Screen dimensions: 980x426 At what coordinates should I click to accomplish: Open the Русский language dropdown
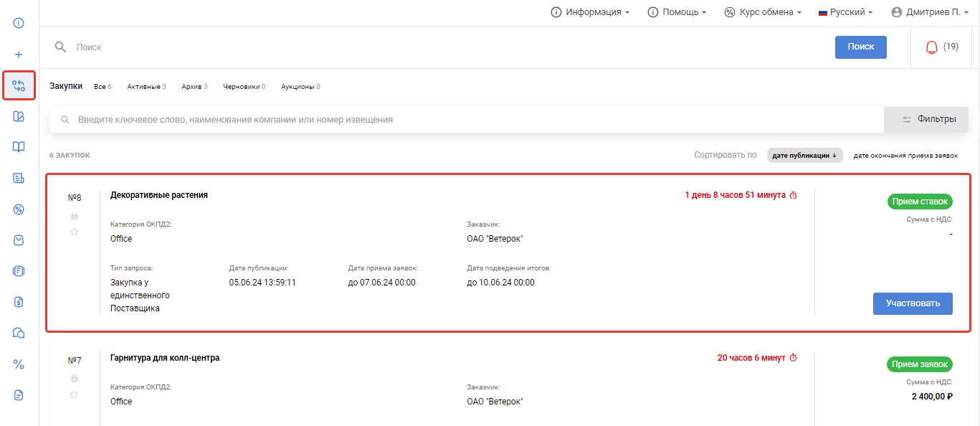click(846, 12)
